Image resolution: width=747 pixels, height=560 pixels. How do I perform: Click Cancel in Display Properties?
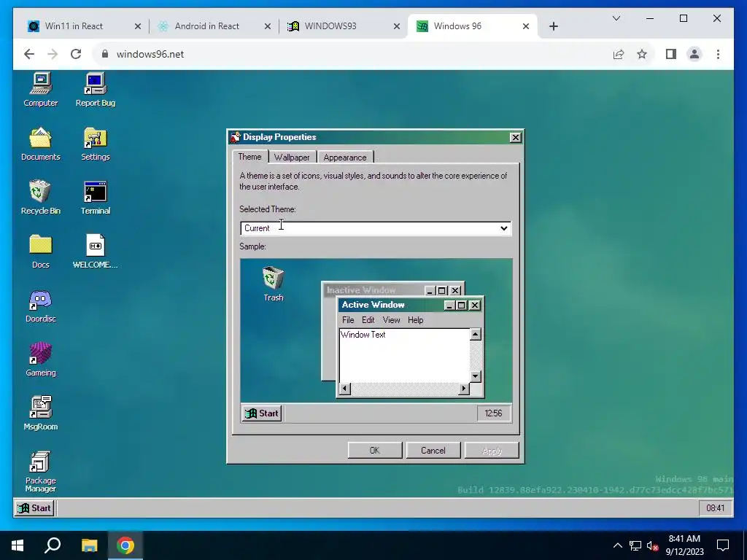pyautogui.click(x=433, y=451)
